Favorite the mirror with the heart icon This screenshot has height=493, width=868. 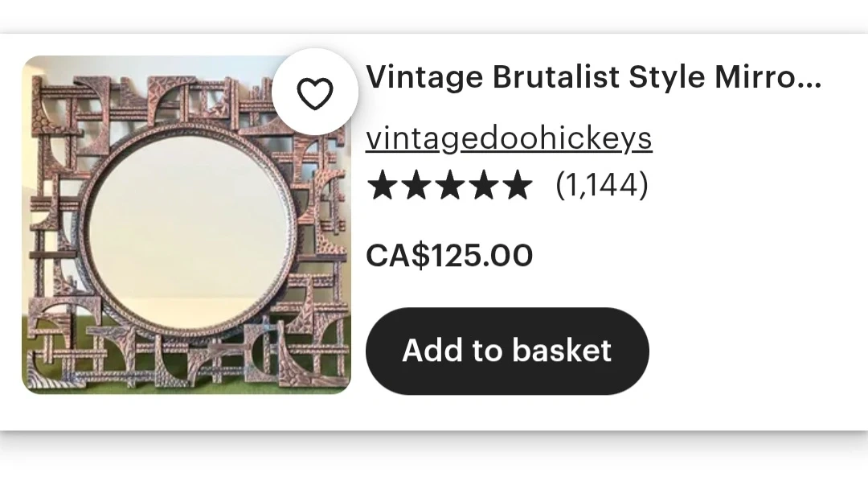pos(314,94)
